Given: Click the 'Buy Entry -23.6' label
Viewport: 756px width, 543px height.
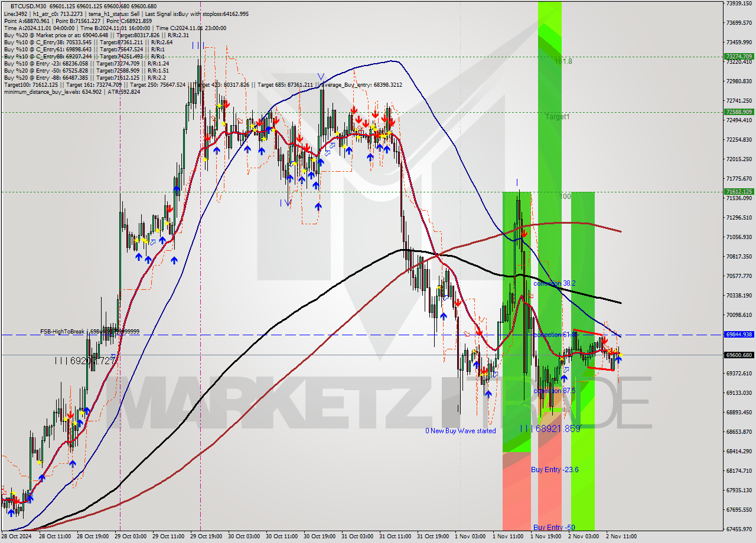Looking at the screenshot, I should (555, 470).
